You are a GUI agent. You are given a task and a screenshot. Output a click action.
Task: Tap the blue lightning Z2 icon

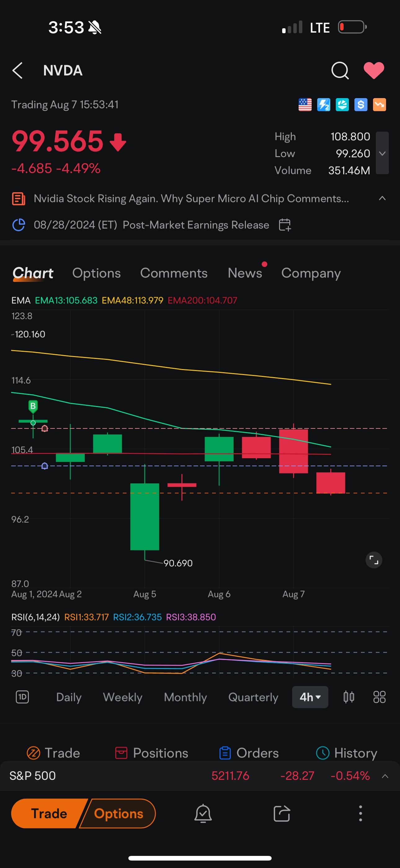[x=324, y=105]
